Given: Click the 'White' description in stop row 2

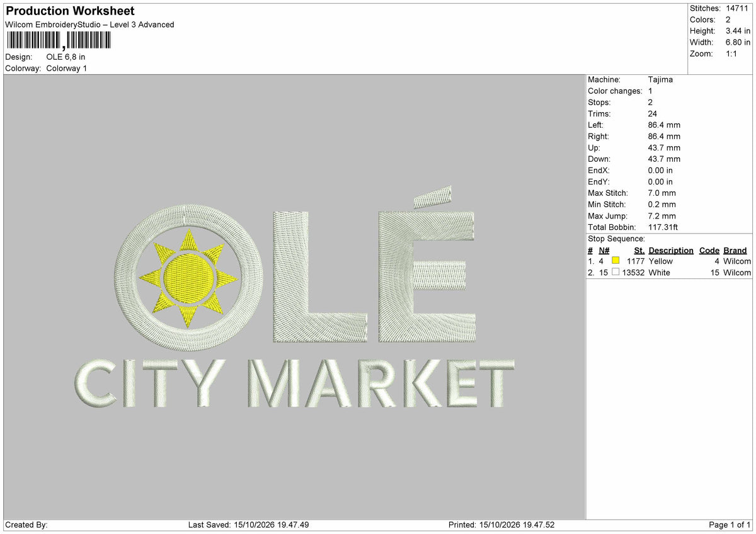Looking at the screenshot, I should [x=660, y=272].
